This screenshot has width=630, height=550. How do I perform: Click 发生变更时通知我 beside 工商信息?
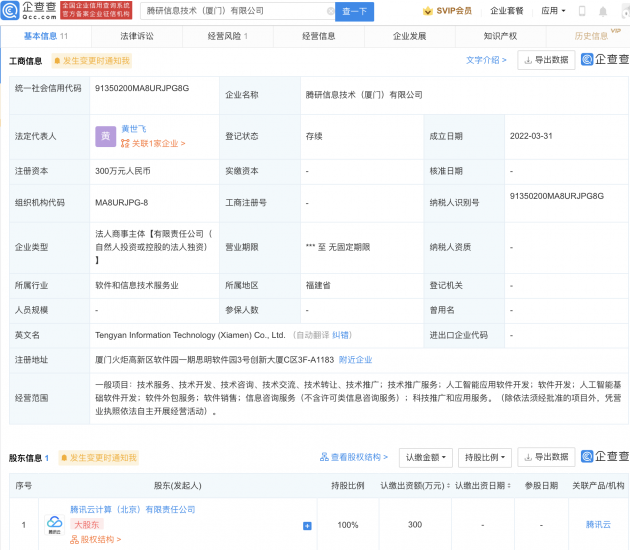(x=92, y=61)
